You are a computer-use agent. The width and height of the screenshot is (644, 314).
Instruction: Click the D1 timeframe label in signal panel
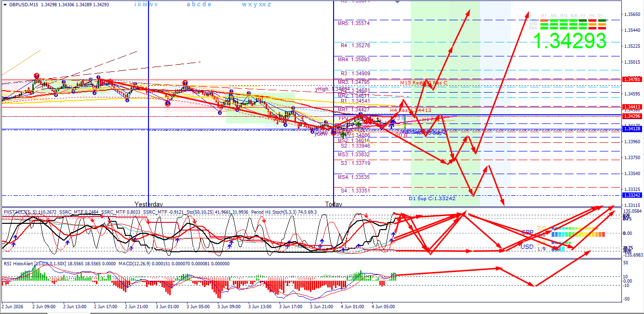pos(600,15)
